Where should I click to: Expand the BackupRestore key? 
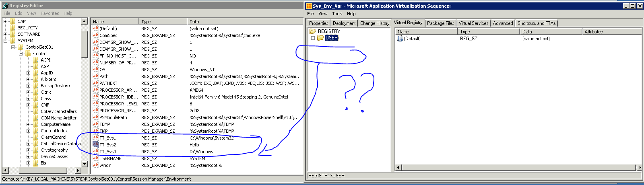(x=28, y=86)
